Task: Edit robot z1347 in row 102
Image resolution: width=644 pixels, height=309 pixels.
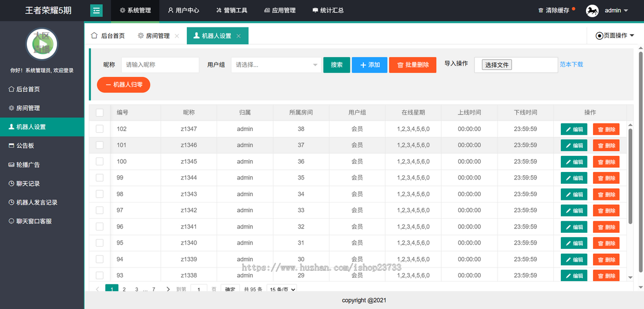Action: point(574,130)
